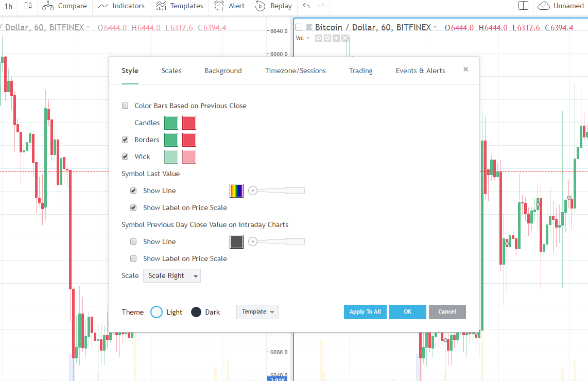The width and height of the screenshot is (588, 381).
Task: Click the Previous Day Close line width slider
Action: 276,241
